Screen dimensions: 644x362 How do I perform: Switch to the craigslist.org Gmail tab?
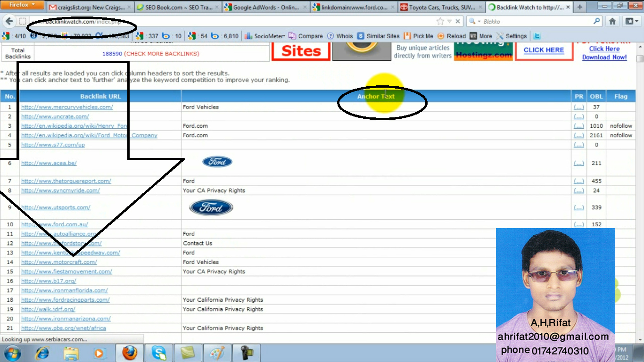click(x=90, y=8)
